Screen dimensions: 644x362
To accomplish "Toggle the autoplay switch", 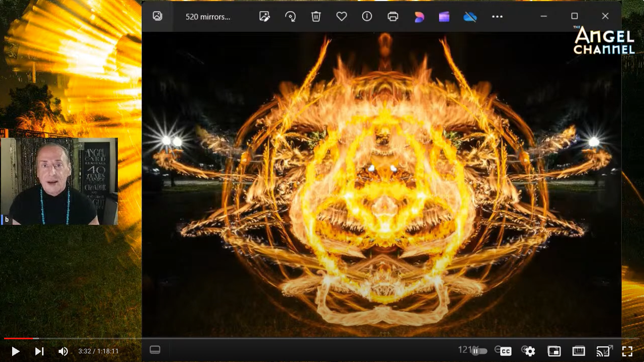I will [479, 351].
